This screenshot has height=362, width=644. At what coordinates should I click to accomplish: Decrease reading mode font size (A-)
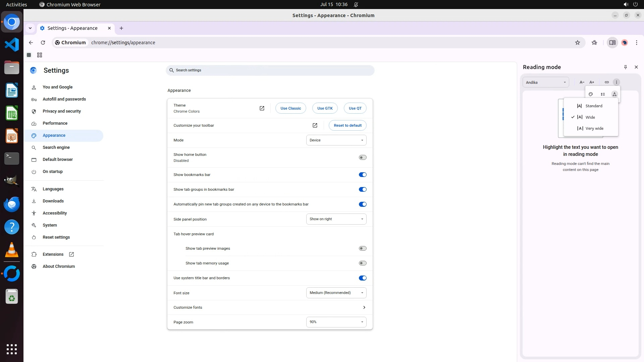click(582, 82)
